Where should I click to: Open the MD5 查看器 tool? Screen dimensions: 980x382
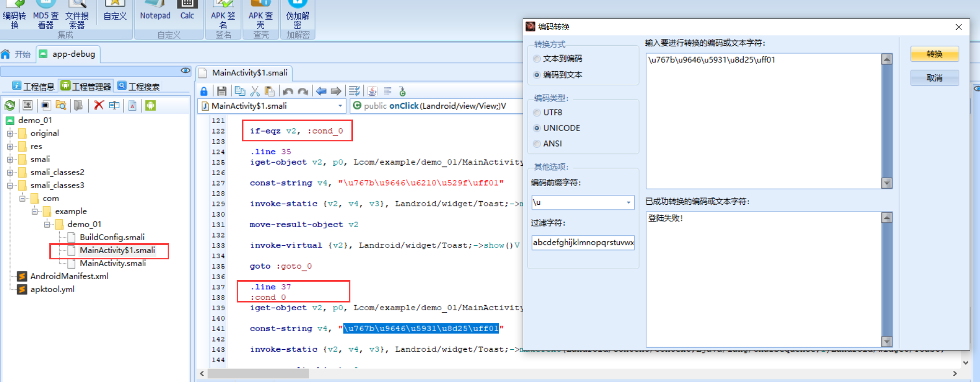46,15
